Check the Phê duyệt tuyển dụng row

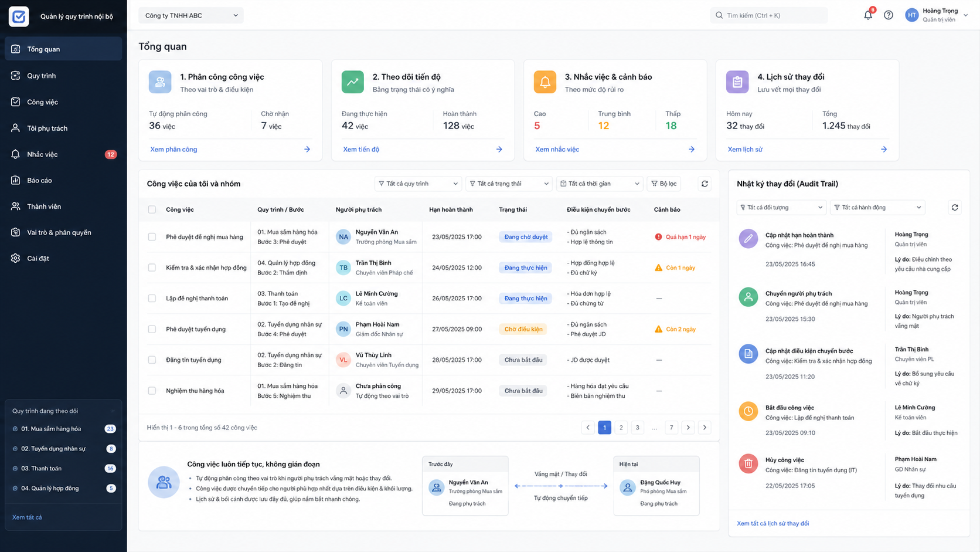pos(152,329)
